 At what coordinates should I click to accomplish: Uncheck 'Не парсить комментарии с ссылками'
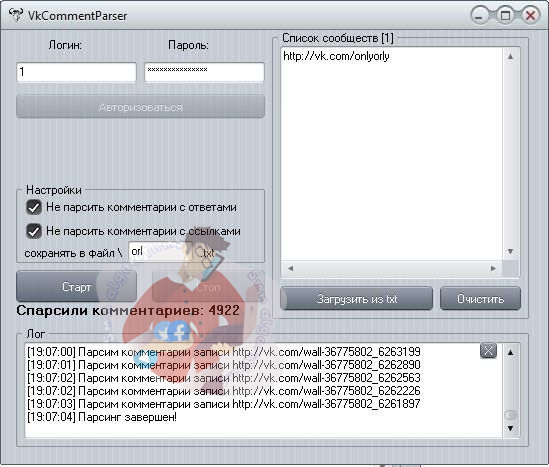click(x=34, y=231)
